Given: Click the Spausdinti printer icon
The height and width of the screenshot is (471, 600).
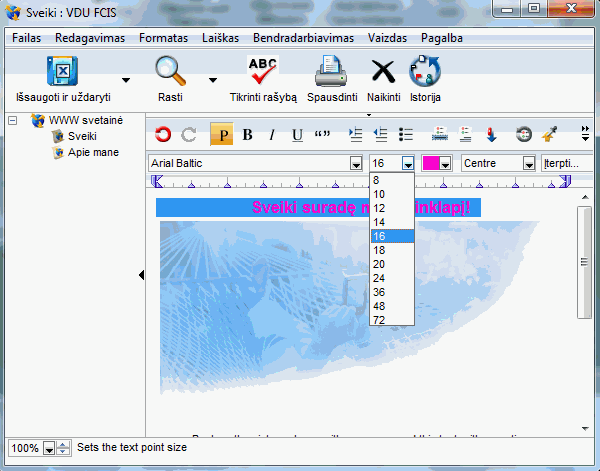Looking at the screenshot, I should (331, 72).
